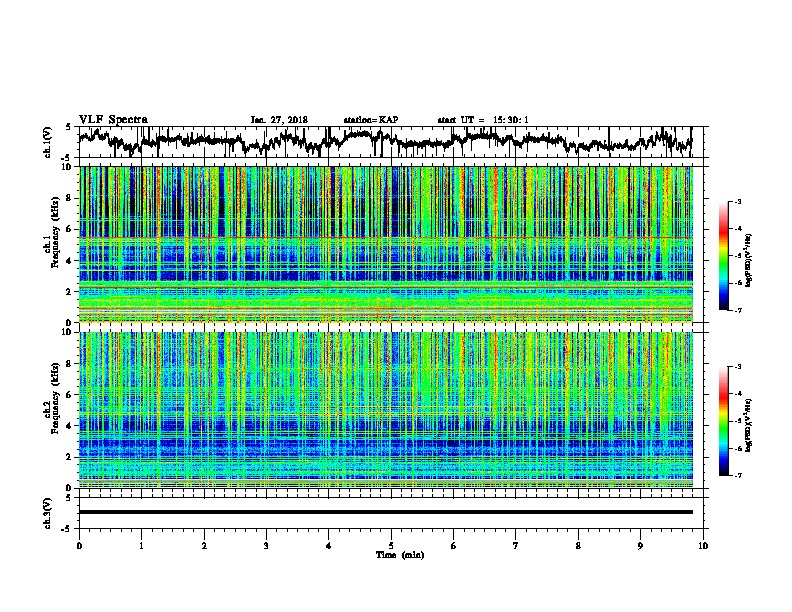Click the "start UT = 15:30:1" header text
This screenshot has height=612, width=792.
[x=483, y=120]
